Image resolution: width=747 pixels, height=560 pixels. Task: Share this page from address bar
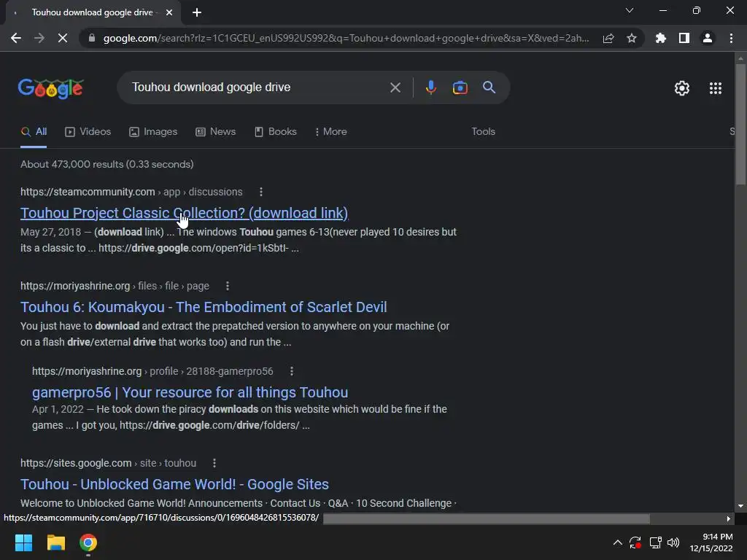608,38
